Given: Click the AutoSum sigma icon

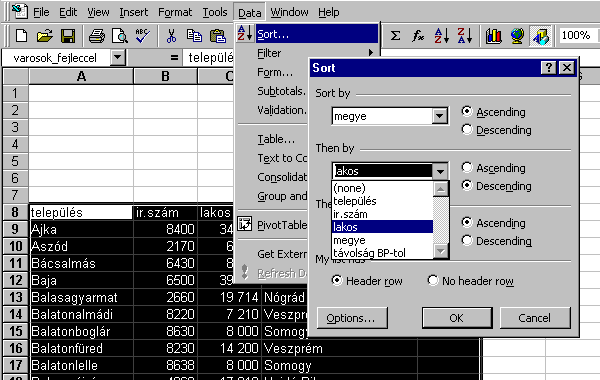Looking at the screenshot, I should tap(395, 36).
